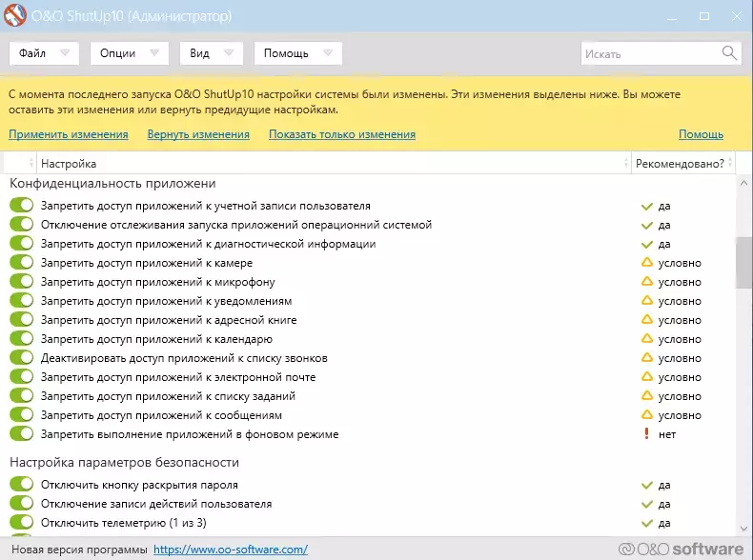Viewport: 753px width, 560px height.
Task: Toggle user activity recording switch
Action: [21, 503]
